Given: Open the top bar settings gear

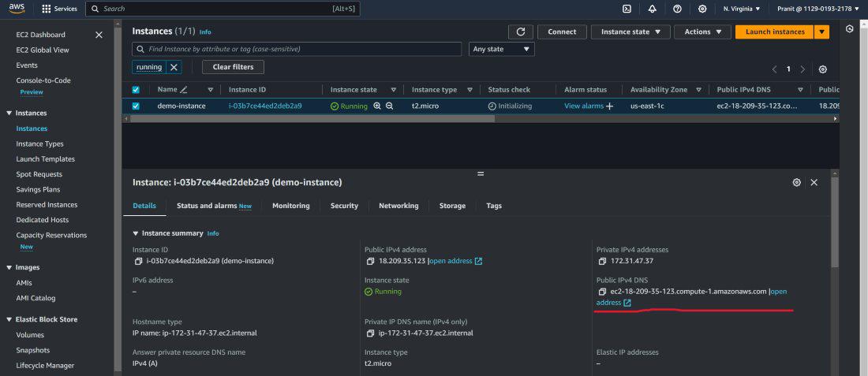Looking at the screenshot, I should click(x=702, y=9).
